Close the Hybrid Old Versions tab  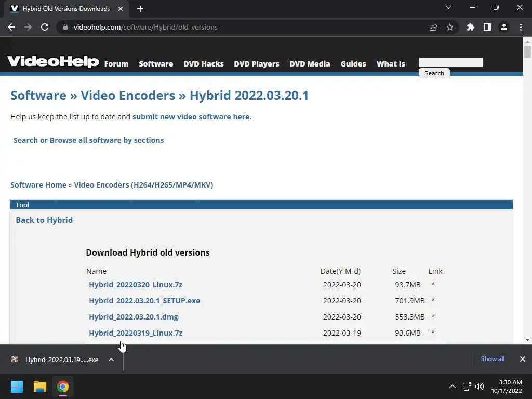pyautogui.click(x=121, y=9)
